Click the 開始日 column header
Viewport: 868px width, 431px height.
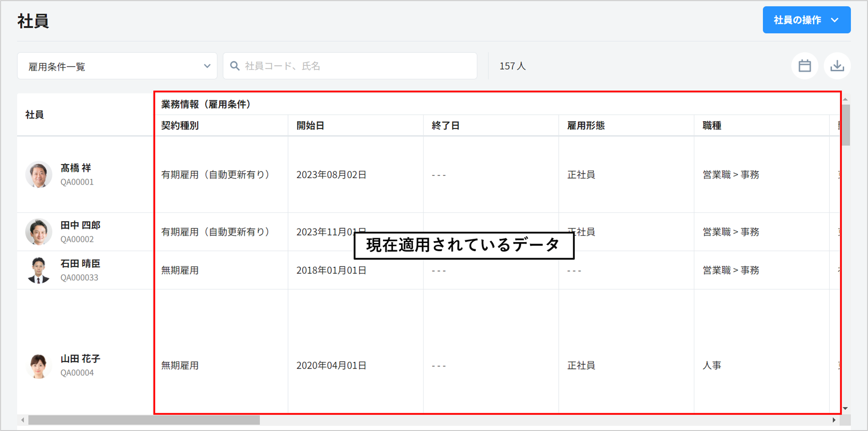tap(310, 126)
